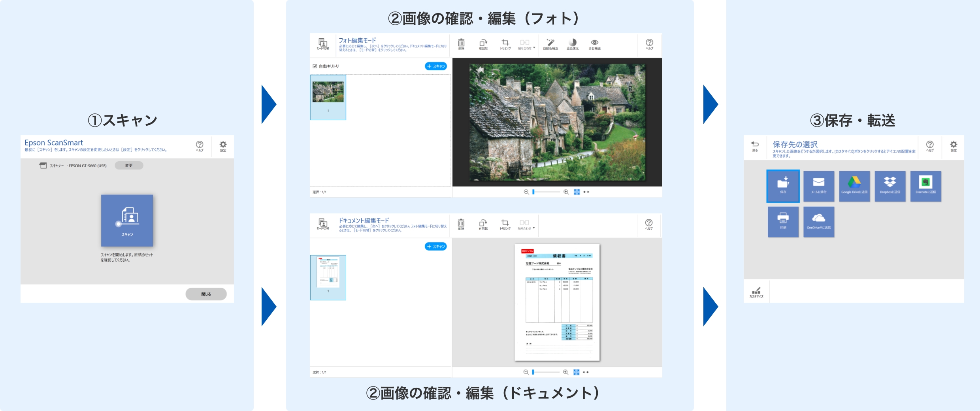Click delete (削除) trash icon in photo toolbar
Viewport: 980px width, 411px height.
point(461,43)
